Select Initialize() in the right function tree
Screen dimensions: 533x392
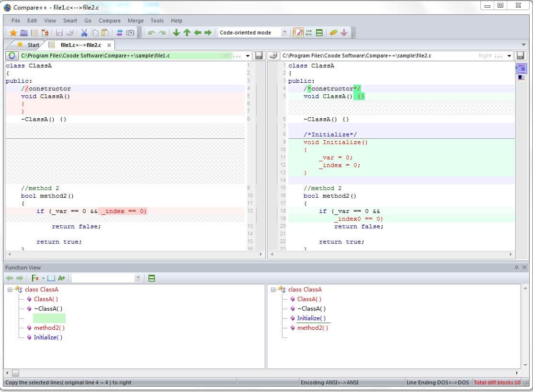point(311,318)
